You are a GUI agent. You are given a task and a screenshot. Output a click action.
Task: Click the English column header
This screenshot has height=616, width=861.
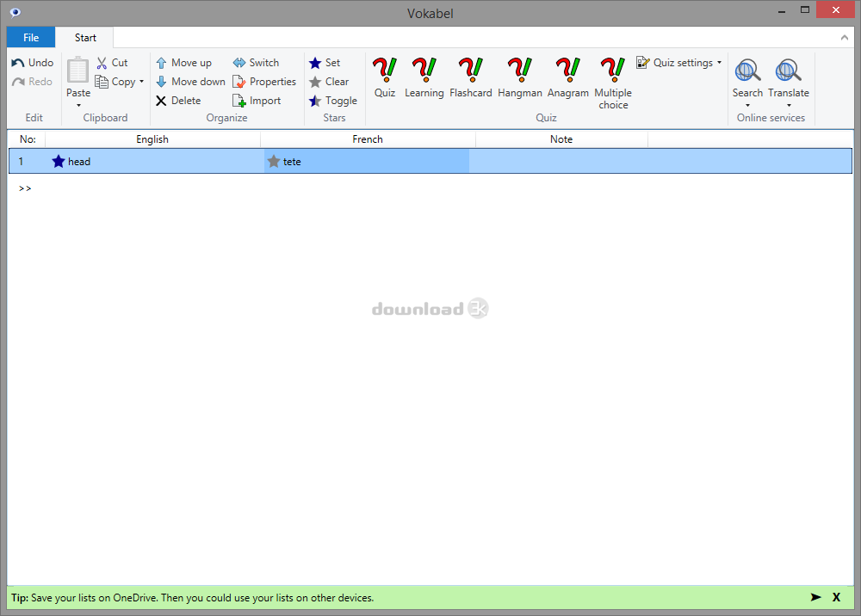[x=152, y=139]
